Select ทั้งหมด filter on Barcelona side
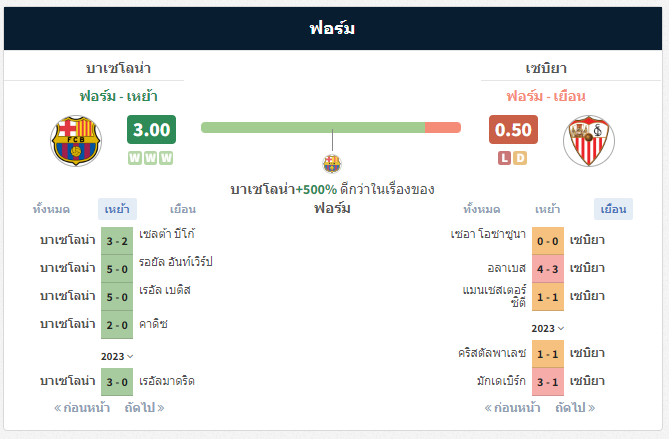The image size is (669, 439). pyautogui.click(x=51, y=209)
